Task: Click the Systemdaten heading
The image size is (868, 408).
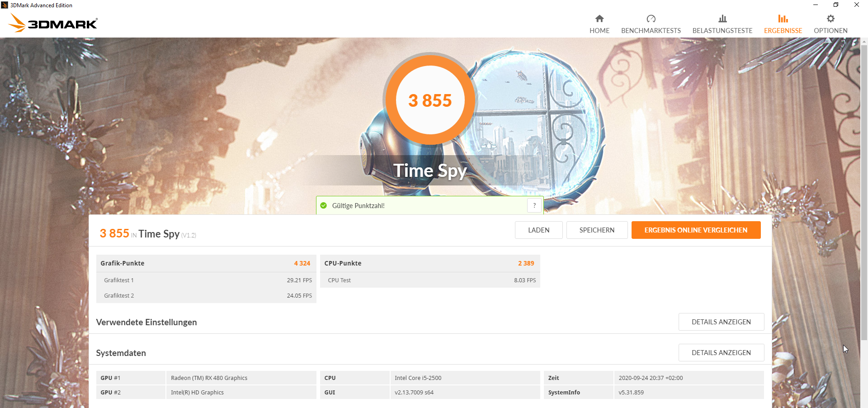Action: [121, 353]
